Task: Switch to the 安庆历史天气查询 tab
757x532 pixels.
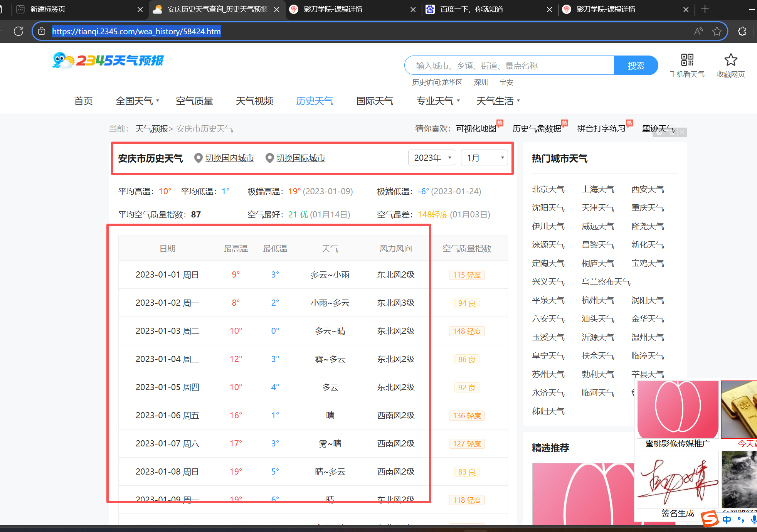Action: (217, 9)
